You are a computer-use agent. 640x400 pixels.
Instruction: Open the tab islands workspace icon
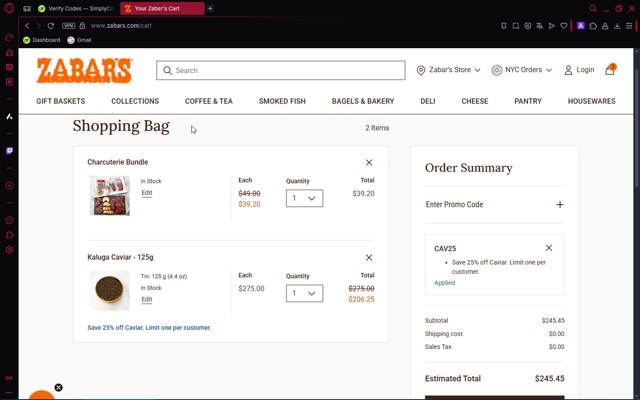[x=27, y=9]
